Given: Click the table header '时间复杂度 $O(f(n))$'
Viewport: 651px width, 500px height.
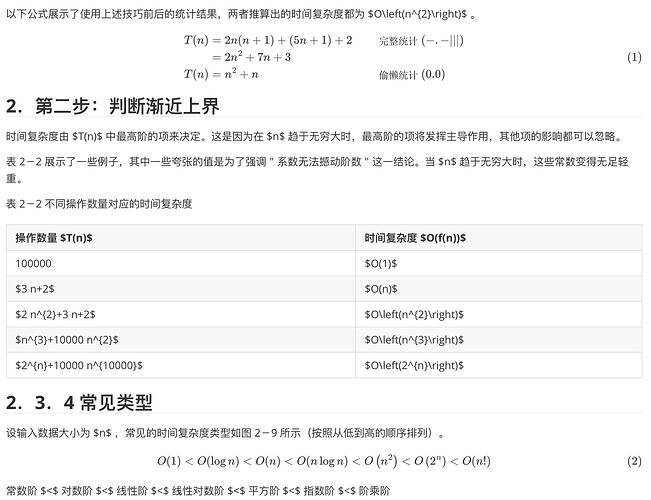Looking at the screenshot, I should [x=499, y=238].
